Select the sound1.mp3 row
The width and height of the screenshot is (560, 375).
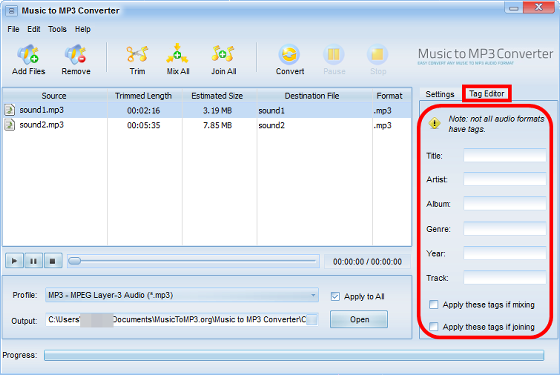tap(207, 110)
